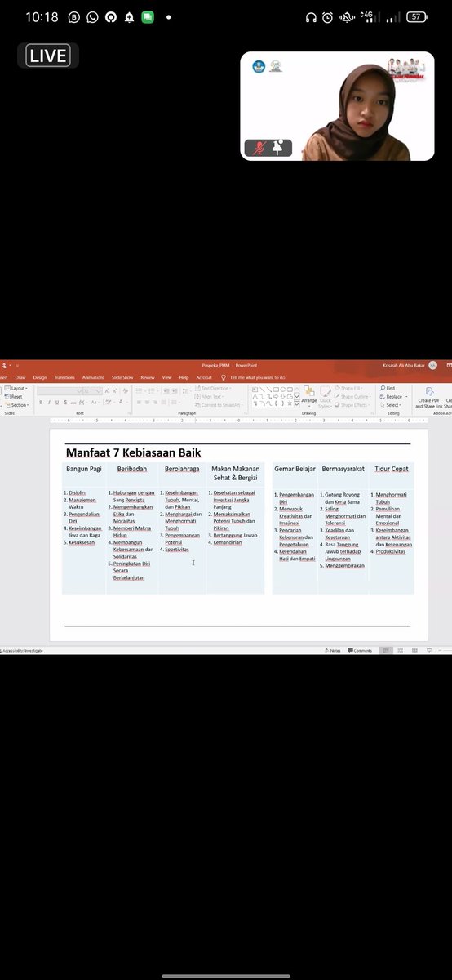Open the font name combo box
Image resolution: width=452 pixels, height=980 pixels.
click(59, 390)
